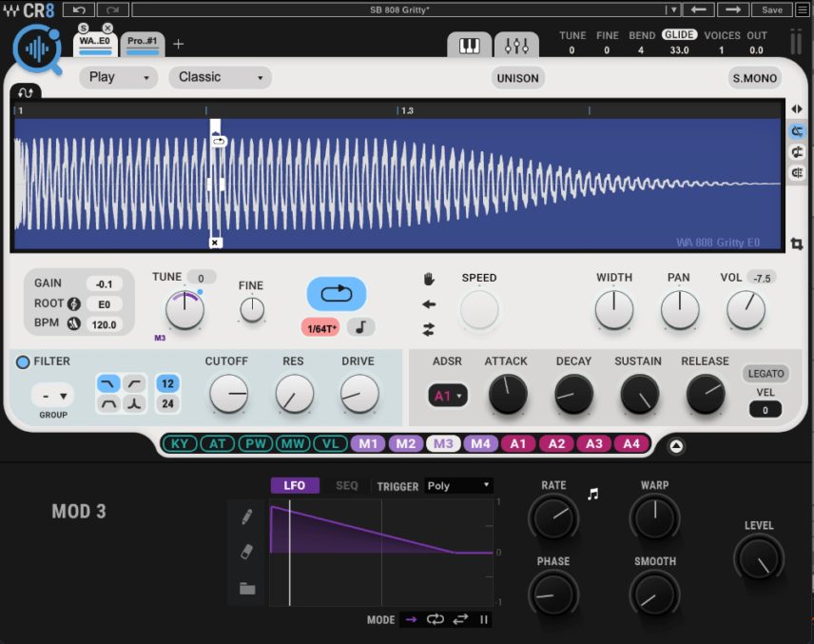The image size is (814, 644).
Task: Click the undo arrow icon
Action: (79, 10)
